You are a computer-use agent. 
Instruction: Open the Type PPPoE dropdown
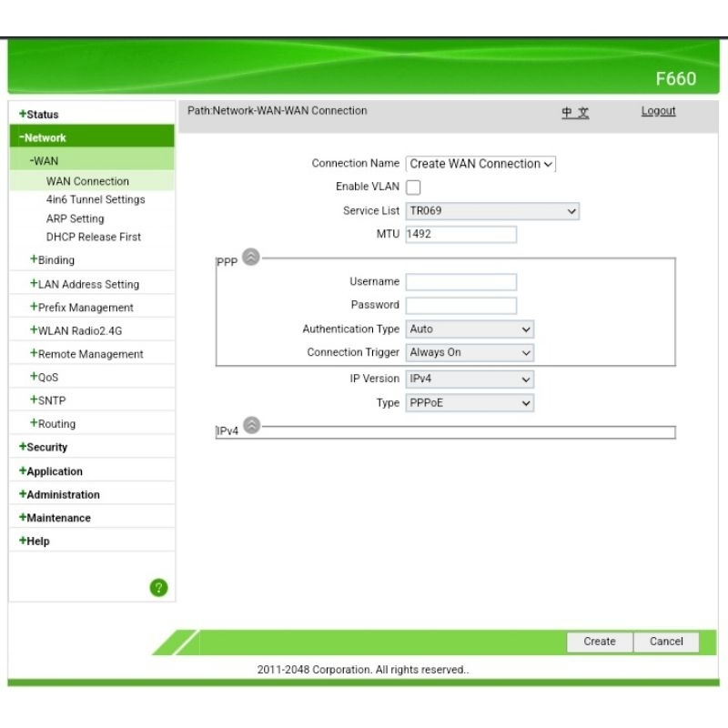pyautogui.click(x=470, y=403)
